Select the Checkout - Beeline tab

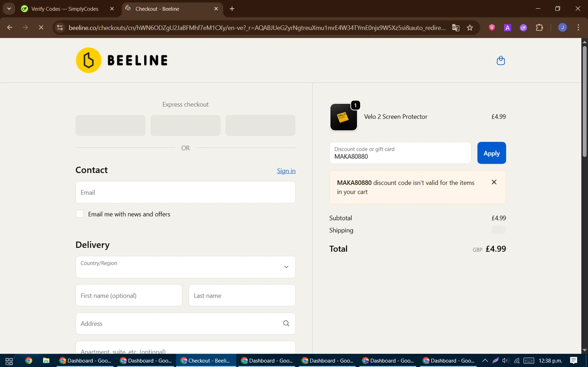point(172,9)
